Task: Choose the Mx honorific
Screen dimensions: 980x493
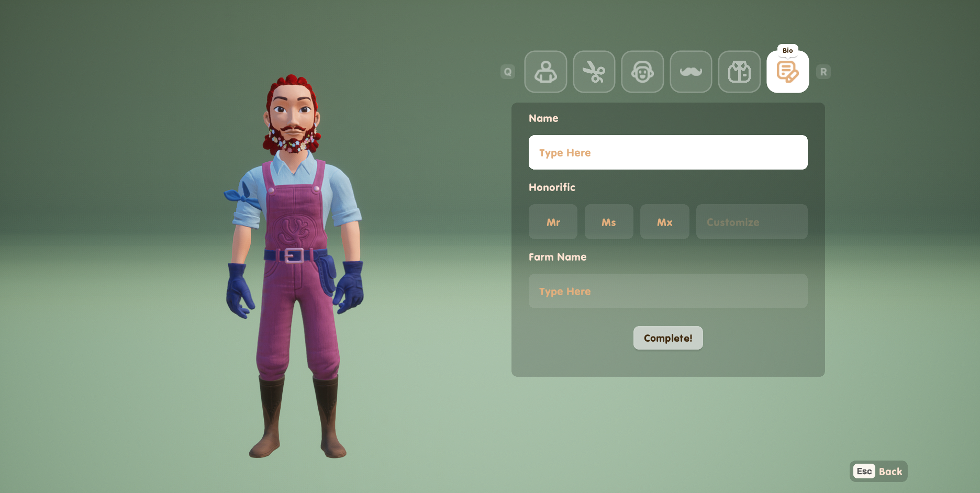Action: pos(664,222)
